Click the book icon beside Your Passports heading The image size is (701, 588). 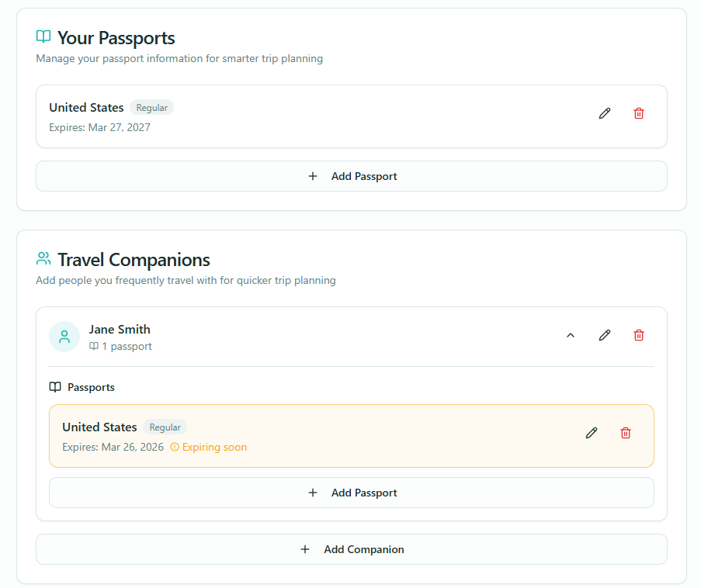(43, 36)
